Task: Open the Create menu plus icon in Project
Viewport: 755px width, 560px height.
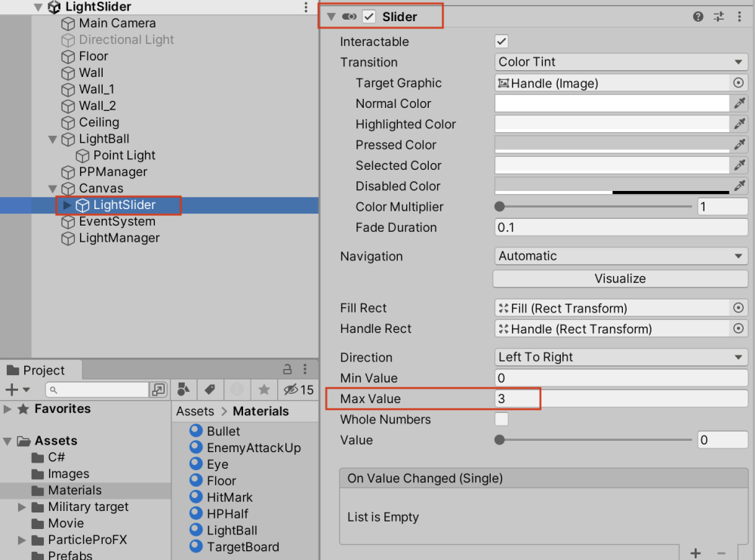Action: (x=11, y=389)
